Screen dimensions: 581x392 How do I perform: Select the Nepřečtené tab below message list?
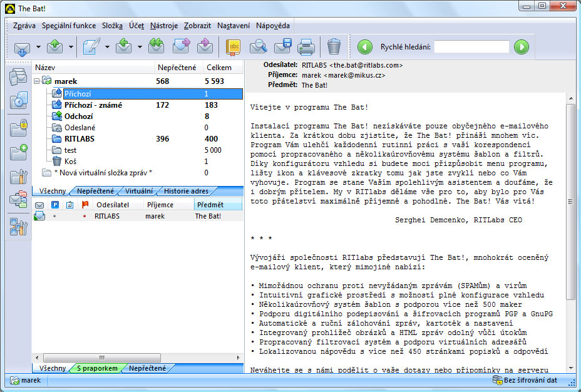pos(147,368)
